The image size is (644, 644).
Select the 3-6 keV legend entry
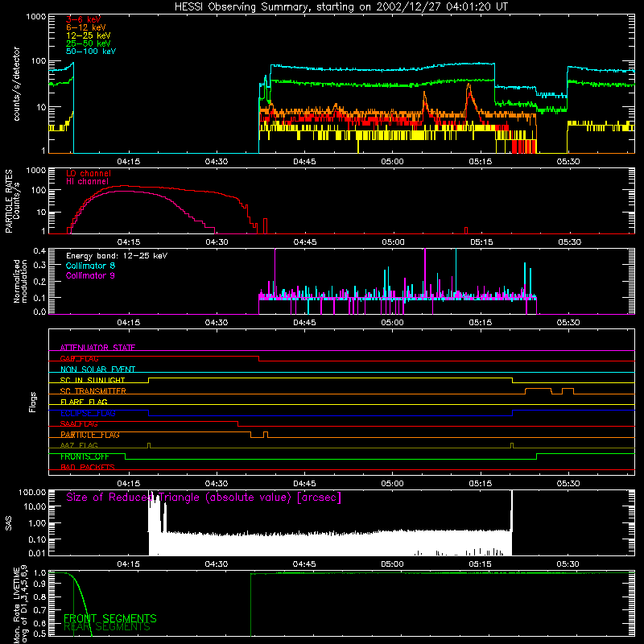[83, 19]
